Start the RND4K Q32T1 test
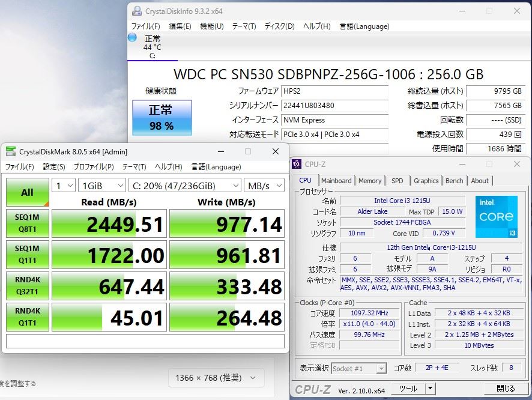The width and height of the screenshot is (532, 400). pos(28,286)
